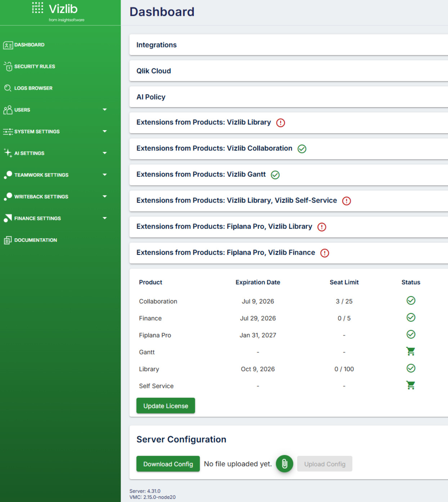Image resolution: width=448 pixels, height=502 pixels.
Task: Expand the Writeback Settings menu arrow
Action: click(105, 196)
